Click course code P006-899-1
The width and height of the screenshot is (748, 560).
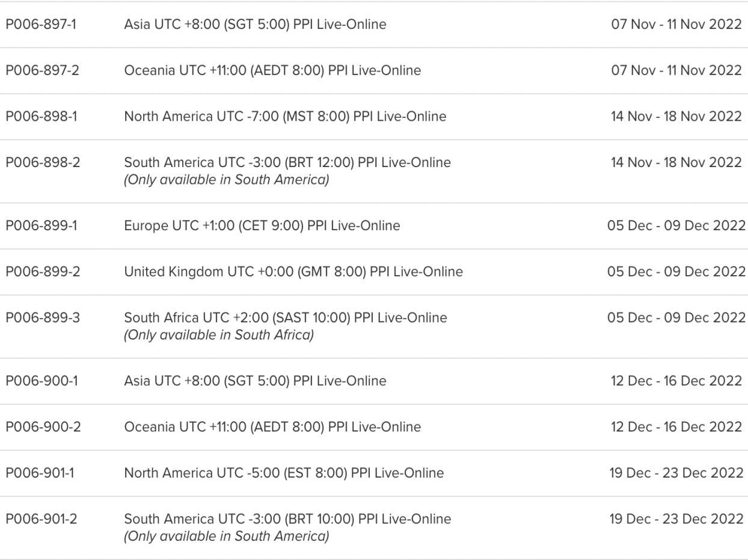pyautogui.click(x=41, y=226)
